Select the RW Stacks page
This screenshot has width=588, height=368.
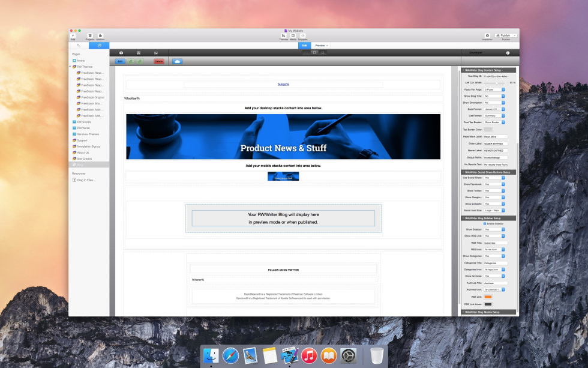coord(89,122)
